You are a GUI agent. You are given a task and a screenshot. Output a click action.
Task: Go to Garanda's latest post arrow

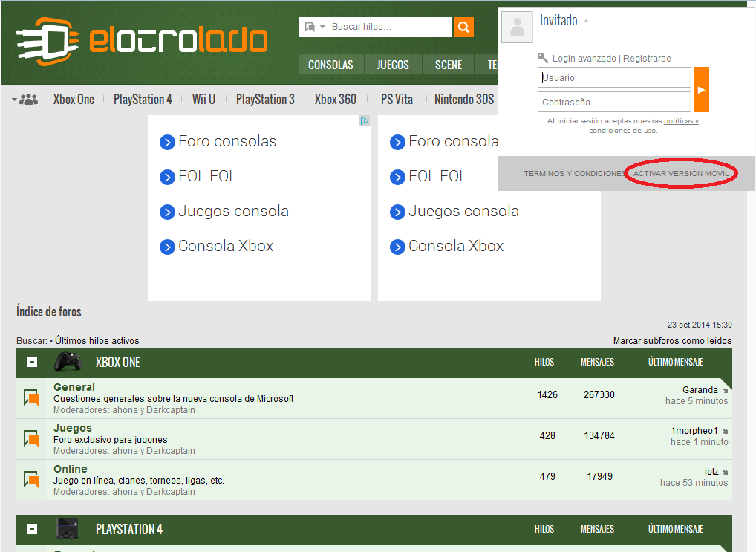(x=725, y=390)
